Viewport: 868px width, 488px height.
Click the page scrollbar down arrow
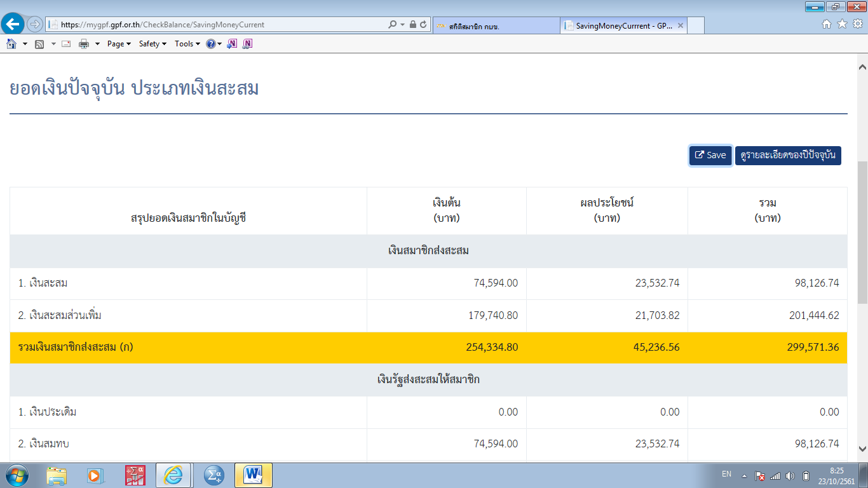[x=862, y=448]
